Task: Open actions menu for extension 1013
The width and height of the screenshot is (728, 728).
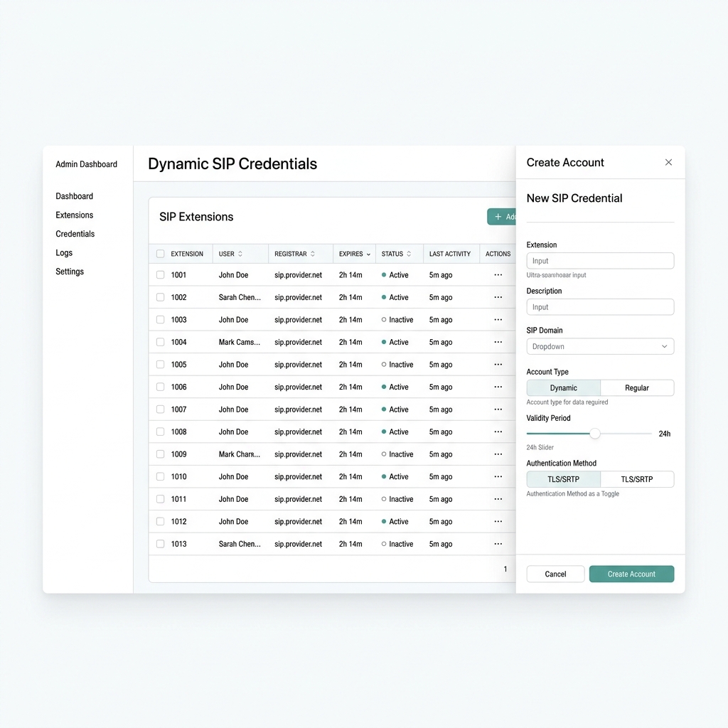Action: pyautogui.click(x=498, y=544)
